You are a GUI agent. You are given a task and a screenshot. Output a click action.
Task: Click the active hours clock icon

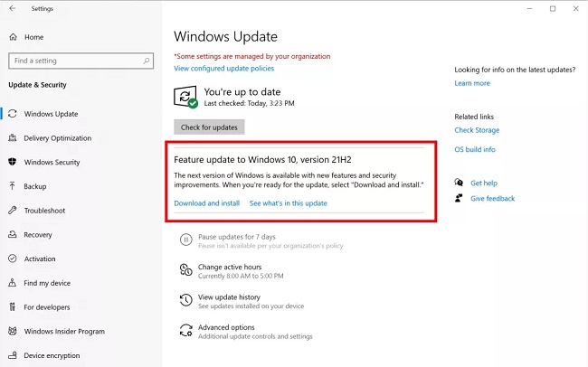186,269
